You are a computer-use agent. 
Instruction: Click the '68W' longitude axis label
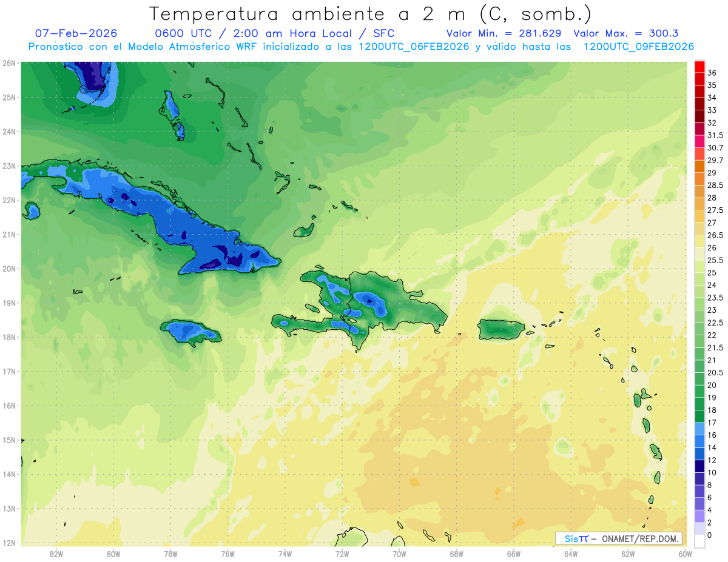tap(456, 554)
